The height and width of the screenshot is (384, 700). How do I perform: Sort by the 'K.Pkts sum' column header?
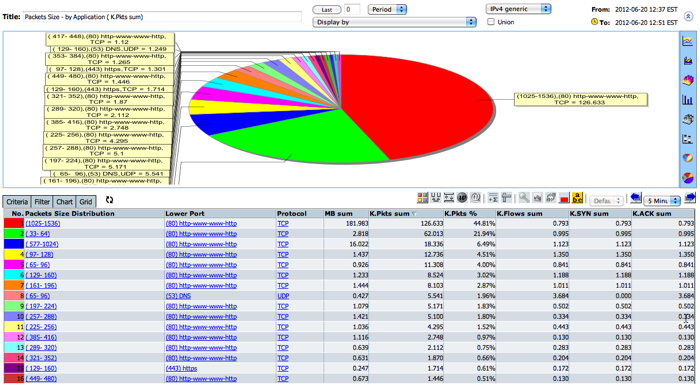(406, 213)
